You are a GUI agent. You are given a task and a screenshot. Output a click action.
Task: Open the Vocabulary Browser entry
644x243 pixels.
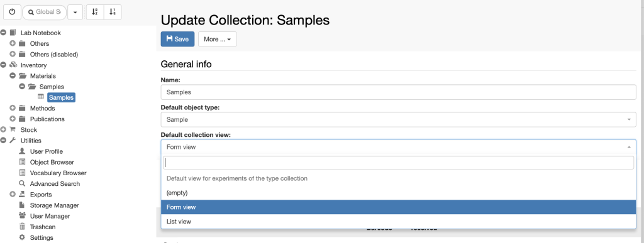53,173
